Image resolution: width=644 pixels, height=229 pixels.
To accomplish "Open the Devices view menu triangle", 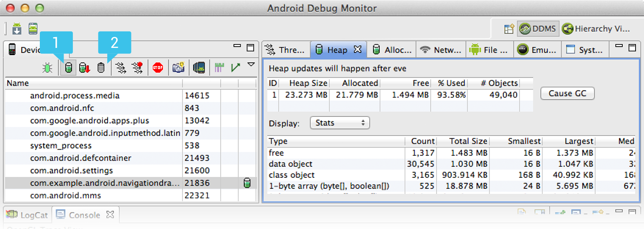I will (x=251, y=64).
